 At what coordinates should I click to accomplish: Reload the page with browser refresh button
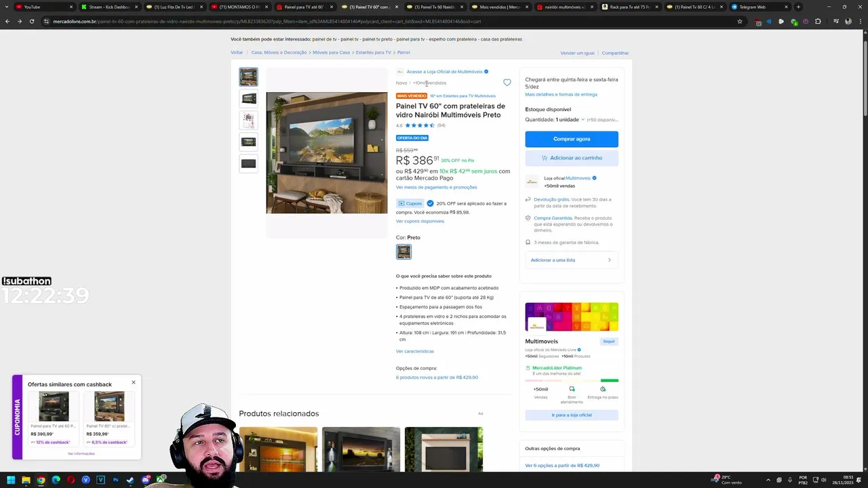(x=31, y=21)
